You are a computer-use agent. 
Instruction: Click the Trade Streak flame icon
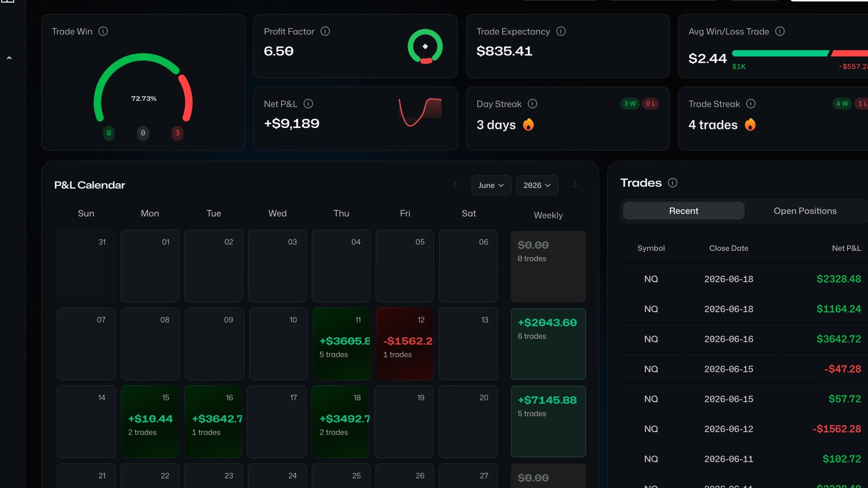click(750, 125)
